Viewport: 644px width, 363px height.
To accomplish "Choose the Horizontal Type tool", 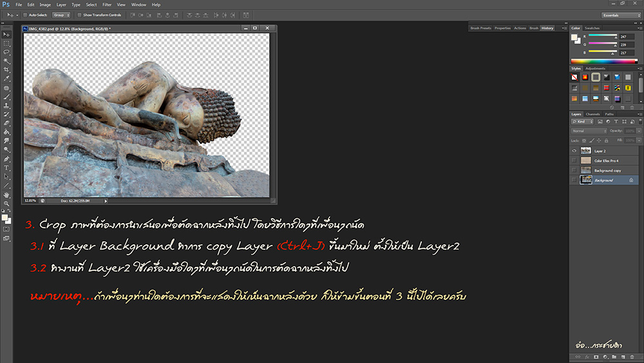I will click(x=6, y=168).
